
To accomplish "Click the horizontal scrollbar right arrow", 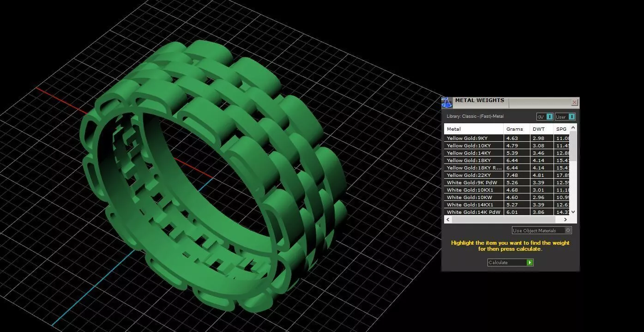I will [x=566, y=220].
